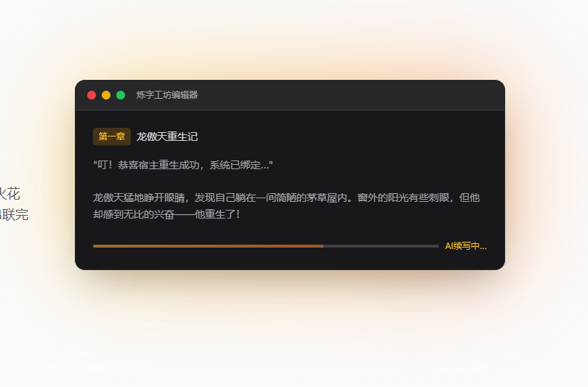Click the last line beginning 却感到无比的兴奋

coord(166,214)
